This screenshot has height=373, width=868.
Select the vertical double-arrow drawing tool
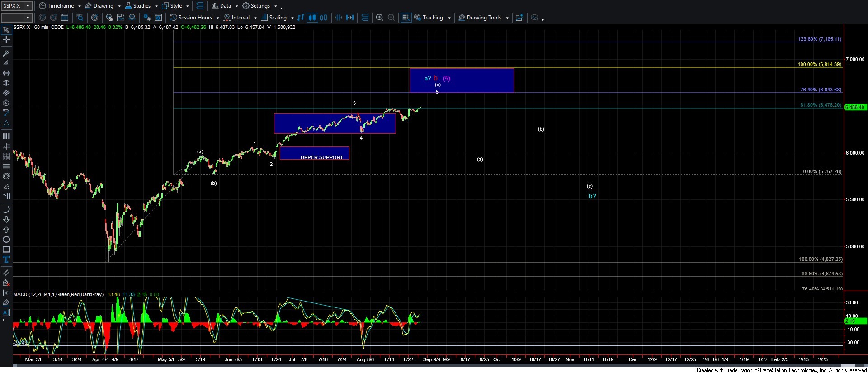(6, 83)
